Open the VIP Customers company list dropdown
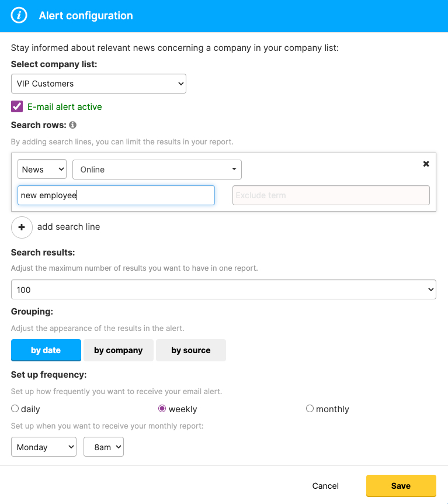Screen dimensions: 448x504 [x=98, y=84]
